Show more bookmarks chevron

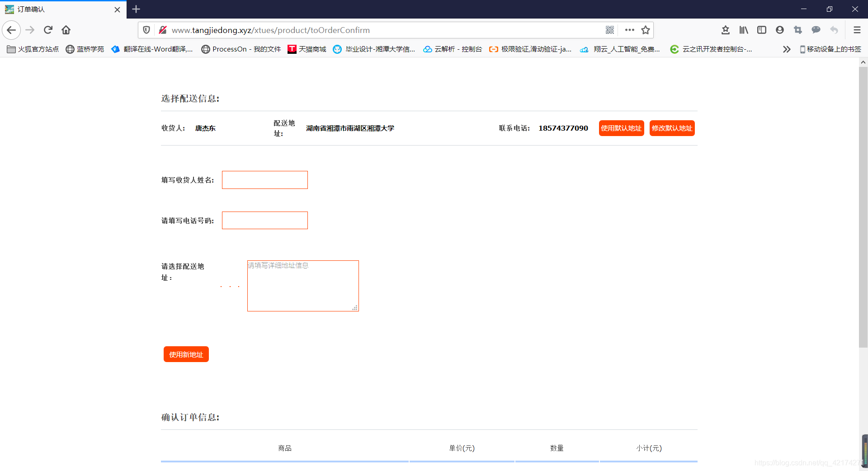tap(787, 49)
